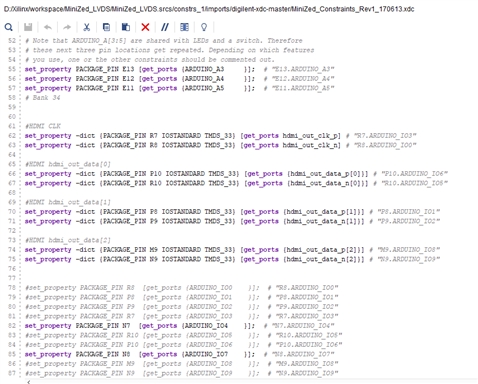The image size is (478, 384).
Task: Toggle column selection mode icon
Action: 184,27
